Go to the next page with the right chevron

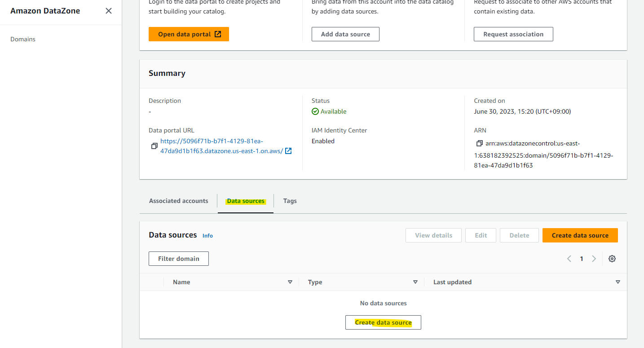594,259
